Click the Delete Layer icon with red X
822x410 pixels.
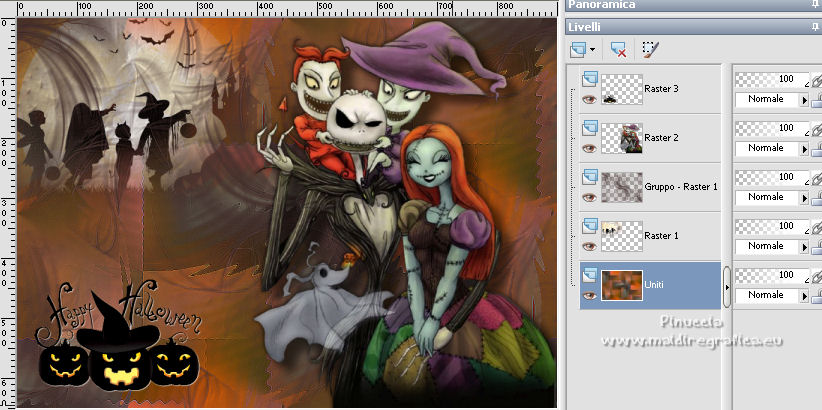pyautogui.click(x=617, y=48)
